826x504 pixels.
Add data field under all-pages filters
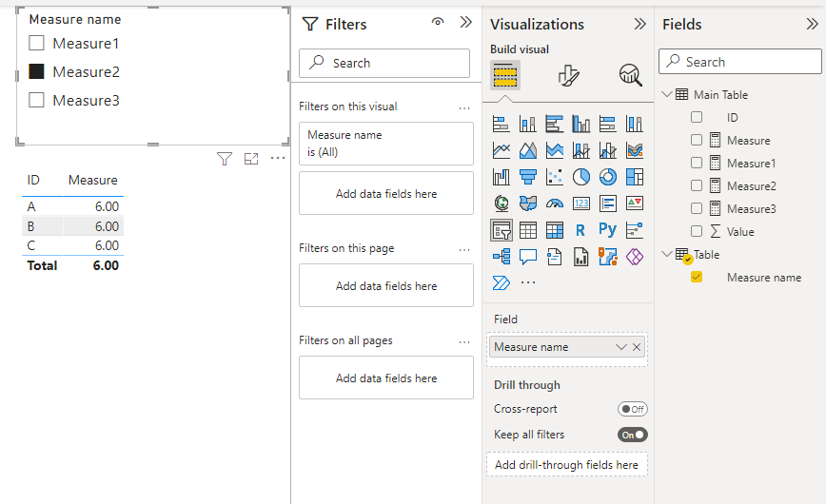coord(386,378)
